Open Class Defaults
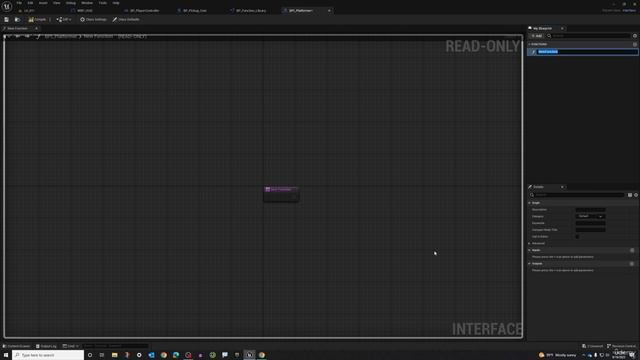Image resolution: width=640 pixels, height=360 pixels. [126, 19]
